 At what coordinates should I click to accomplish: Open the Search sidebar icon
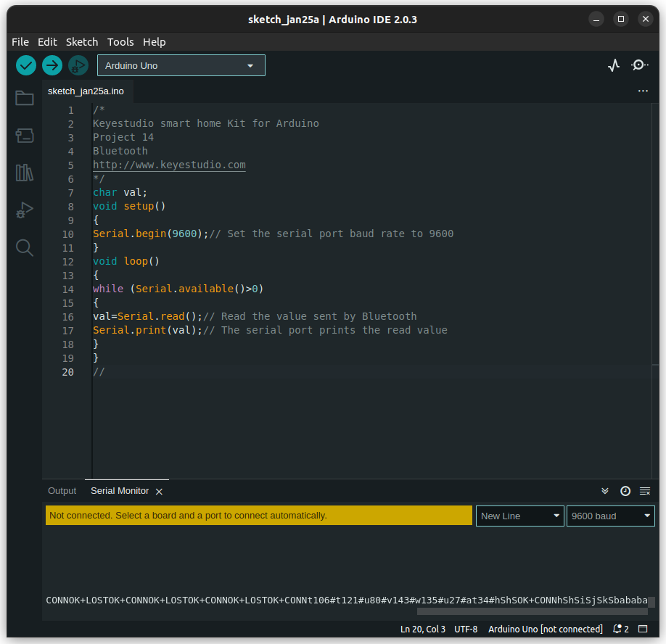point(25,247)
